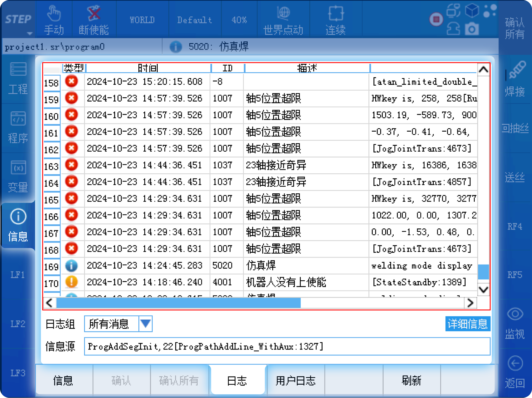Click the horizontal scrollbar thumb
This screenshot has height=398, width=532.
tap(178, 303)
